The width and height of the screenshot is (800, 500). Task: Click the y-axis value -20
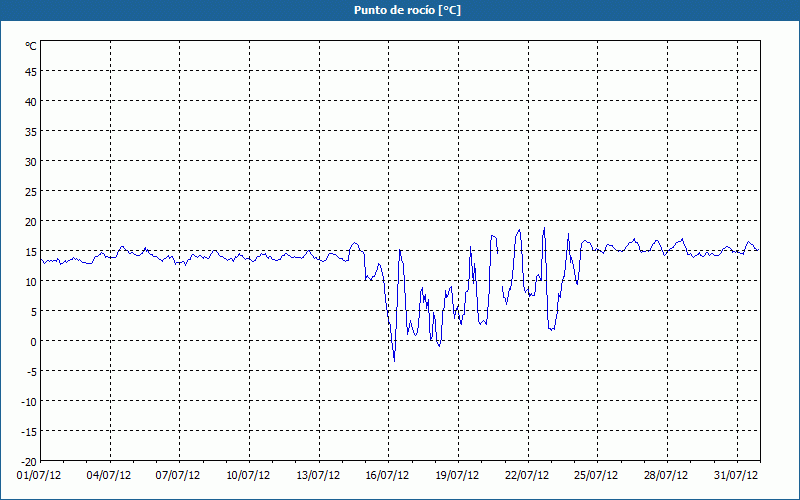29,462
